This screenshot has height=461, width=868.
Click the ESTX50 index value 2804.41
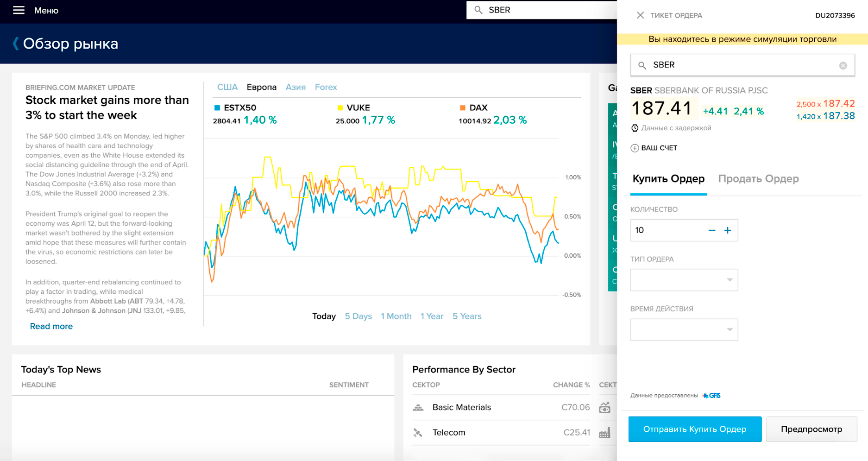tap(226, 121)
